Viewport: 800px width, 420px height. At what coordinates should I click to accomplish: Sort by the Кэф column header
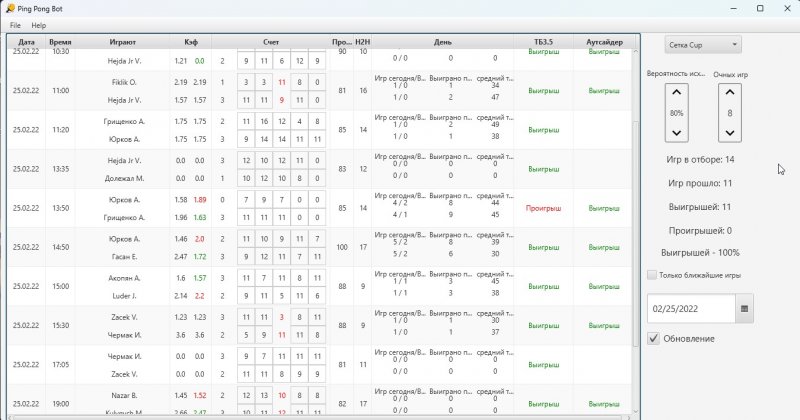coord(190,42)
